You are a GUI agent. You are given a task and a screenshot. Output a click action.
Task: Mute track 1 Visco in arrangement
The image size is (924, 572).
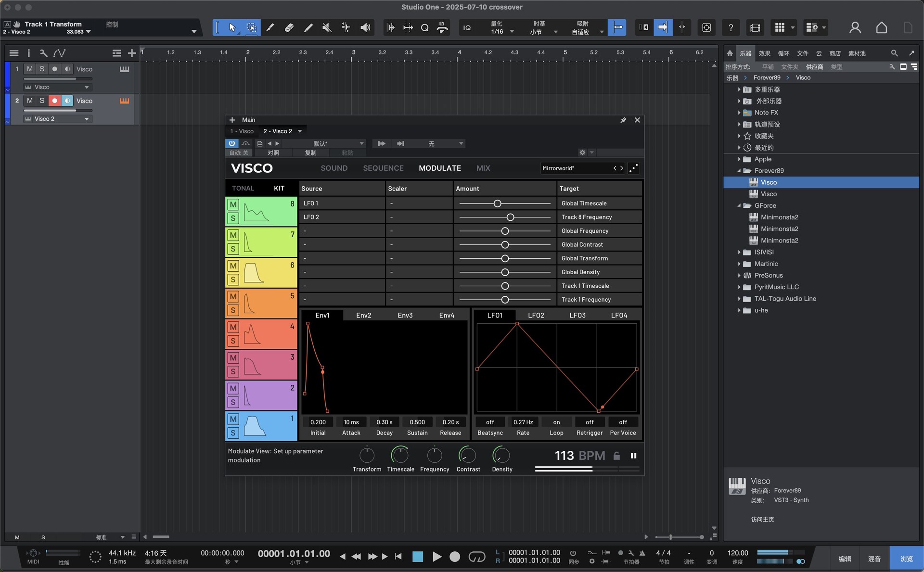click(30, 69)
